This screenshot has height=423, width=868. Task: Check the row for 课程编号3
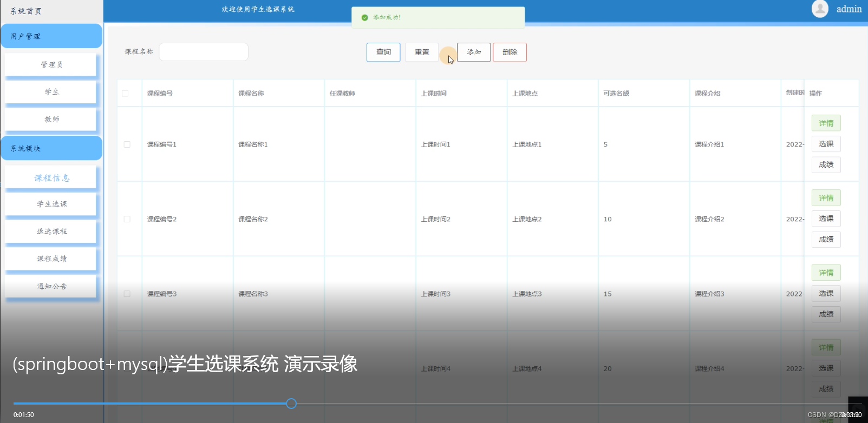coord(127,294)
